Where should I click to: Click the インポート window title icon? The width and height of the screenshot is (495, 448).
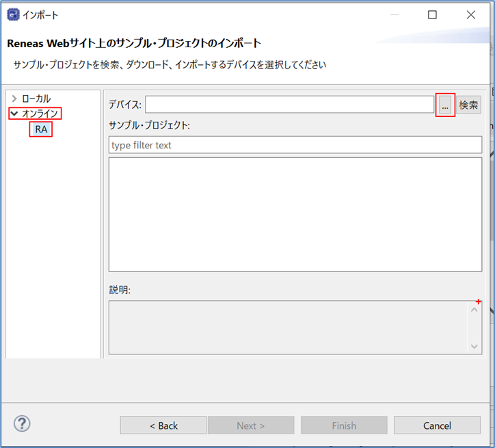[x=13, y=15]
